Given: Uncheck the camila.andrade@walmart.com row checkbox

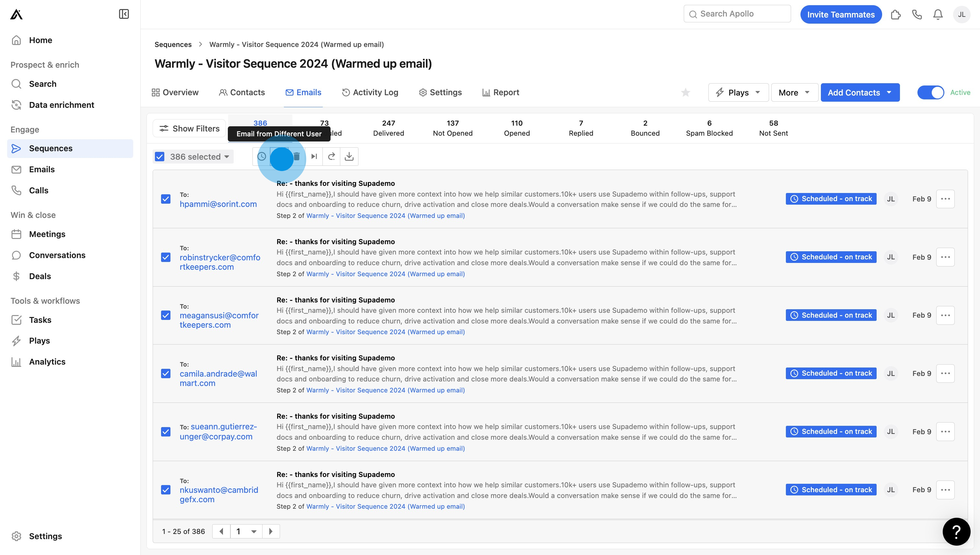Looking at the screenshot, I should pos(166,374).
